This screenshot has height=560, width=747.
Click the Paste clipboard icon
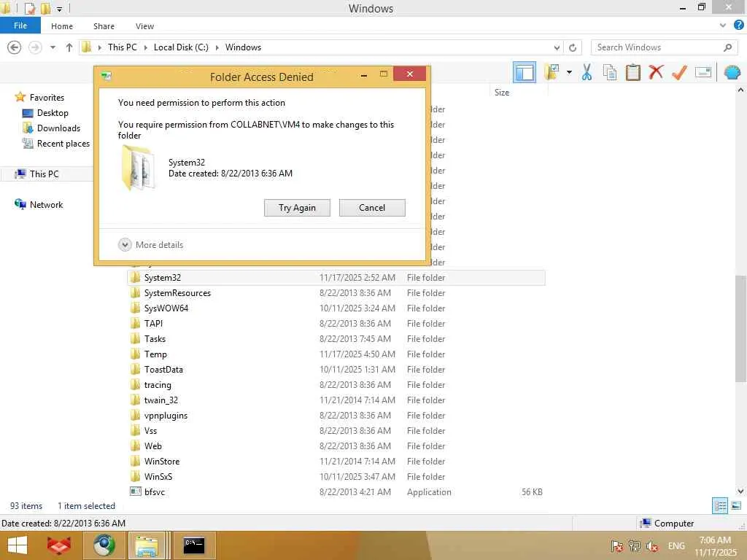[632, 73]
